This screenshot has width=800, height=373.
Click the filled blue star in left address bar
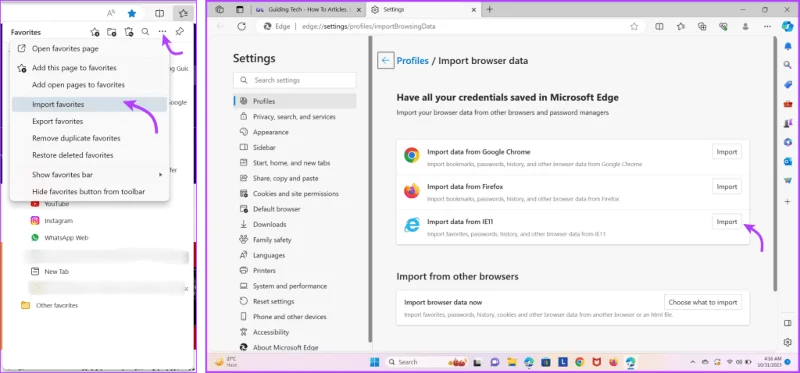point(132,13)
